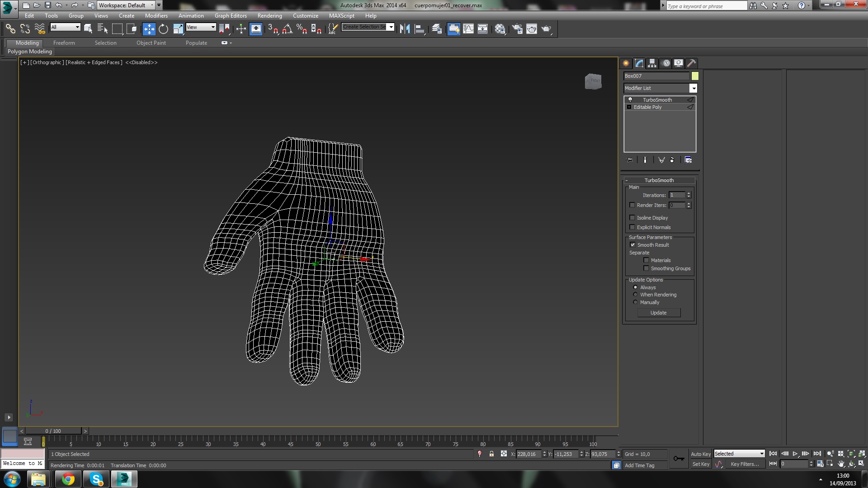Switch to the Freeform ribbon tab
The width and height of the screenshot is (868, 488).
pos(64,43)
